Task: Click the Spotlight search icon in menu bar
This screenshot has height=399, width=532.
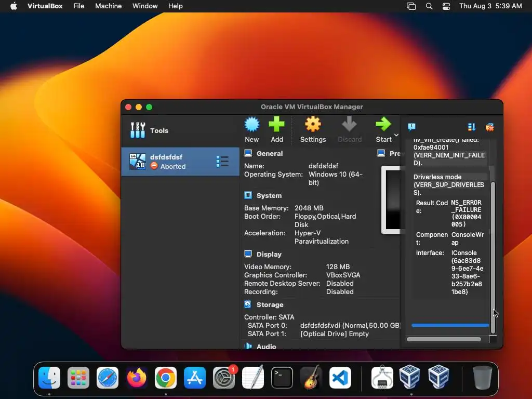Action: pos(429,6)
